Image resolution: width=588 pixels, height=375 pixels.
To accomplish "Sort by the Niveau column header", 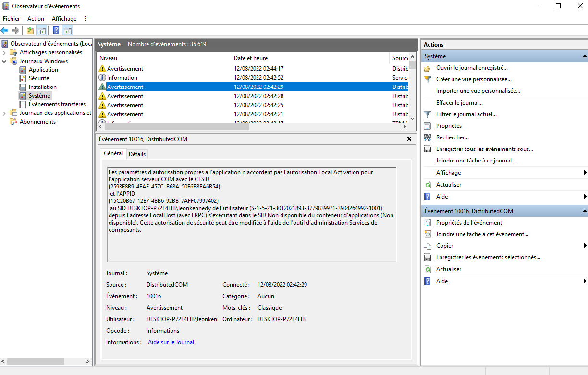I will pos(163,58).
